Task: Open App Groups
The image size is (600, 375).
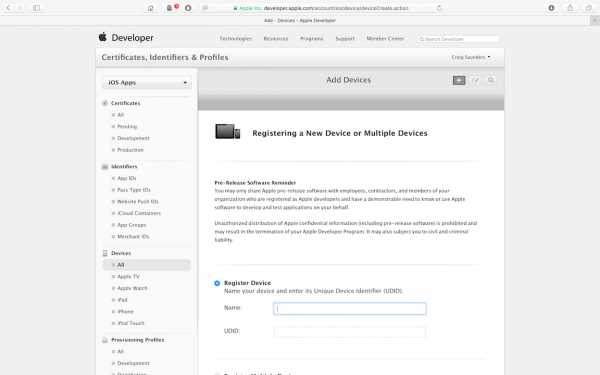Action: coord(132,225)
